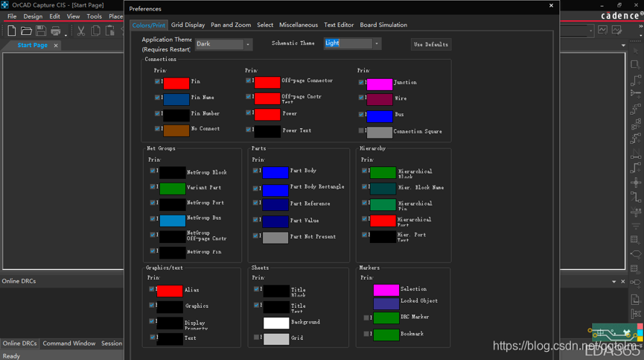
Task: Click the Cut scissors toolbar icon
Action: click(81, 31)
